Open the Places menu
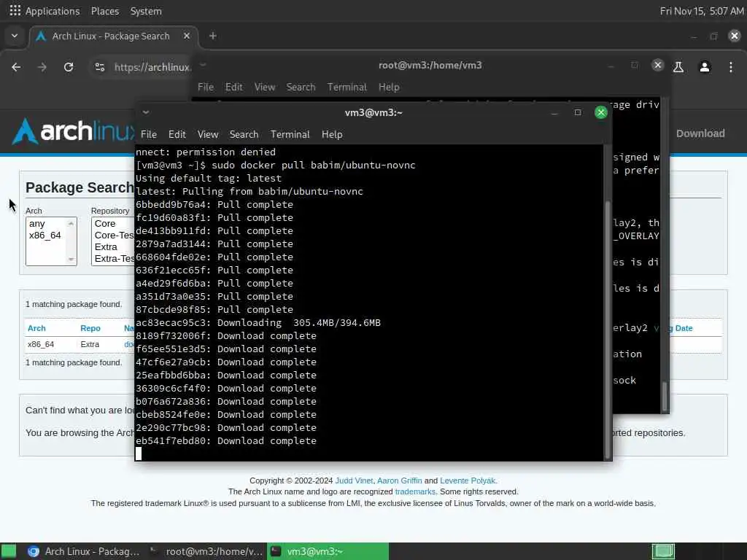The width and height of the screenshot is (747, 560). click(x=105, y=11)
